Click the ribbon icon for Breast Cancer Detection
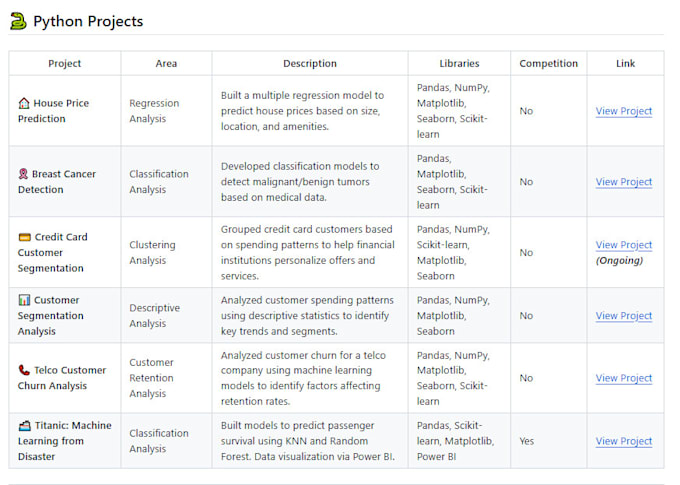The image size is (680, 485). point(23,174)
